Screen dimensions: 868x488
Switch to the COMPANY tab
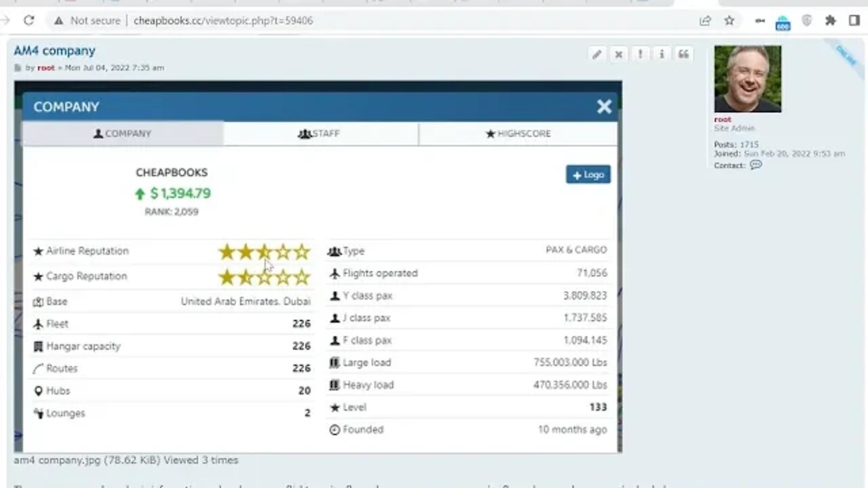pos(123,134)
